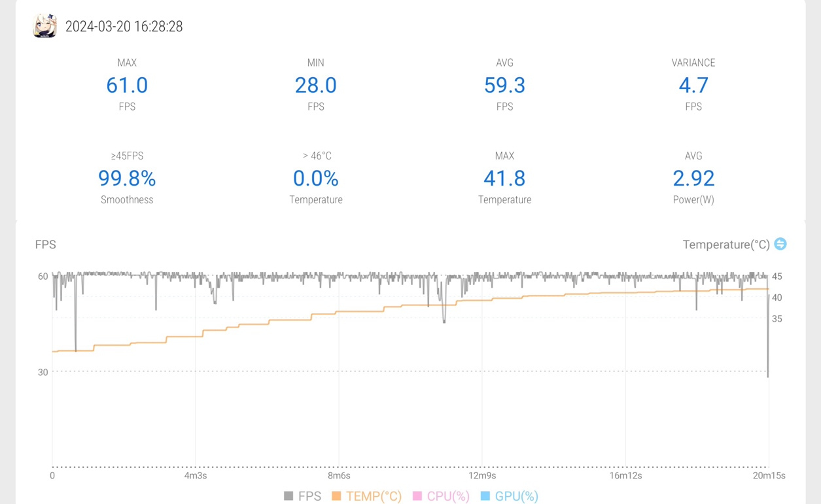Click the Temperature(°C) axis title
This screenshot has width=821, height=504.
tap(725, 244)
